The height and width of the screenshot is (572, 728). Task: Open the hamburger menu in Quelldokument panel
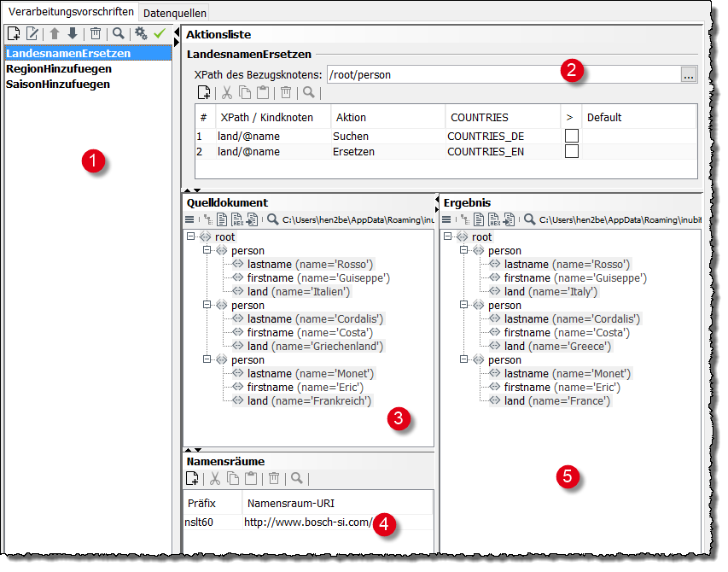189,219
